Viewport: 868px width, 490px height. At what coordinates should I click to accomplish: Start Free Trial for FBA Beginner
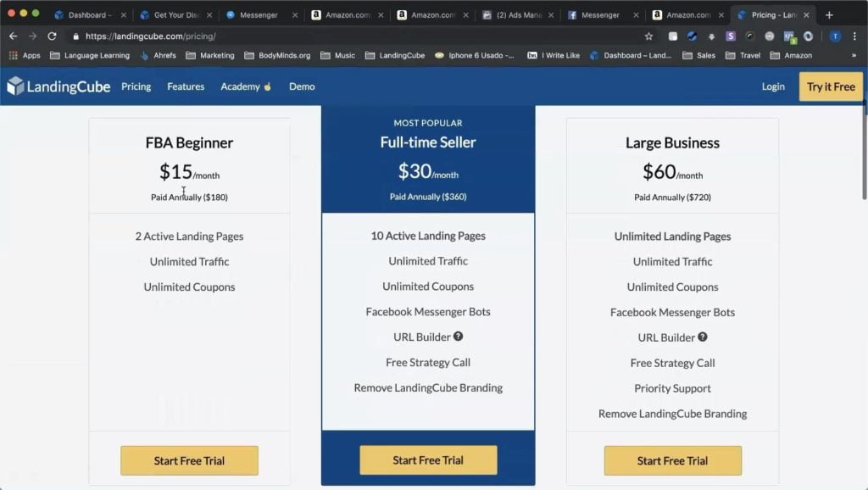(x=189, y=460)
